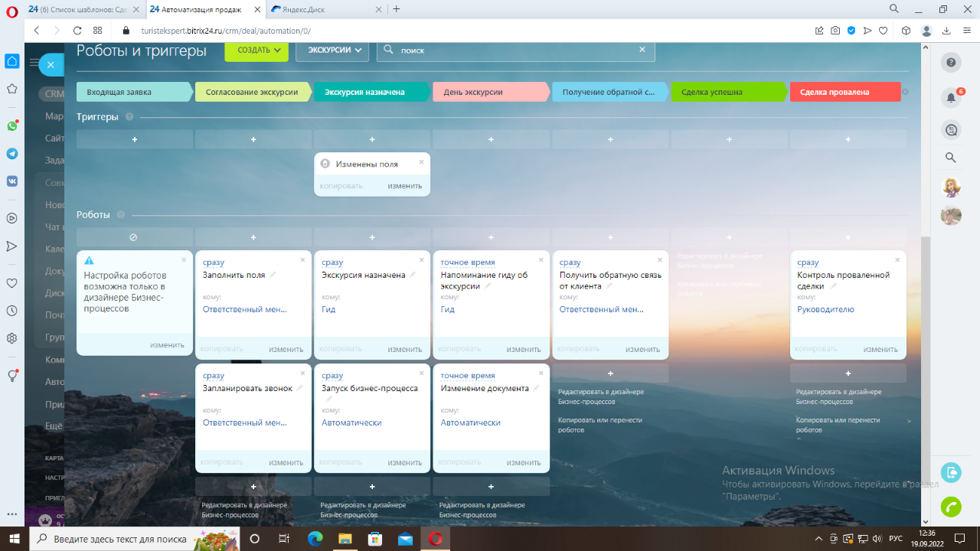The height and width of the screenshot is (551, 980).
Task: Change timing of Заполнить поля robot
Action: (214, 262)
